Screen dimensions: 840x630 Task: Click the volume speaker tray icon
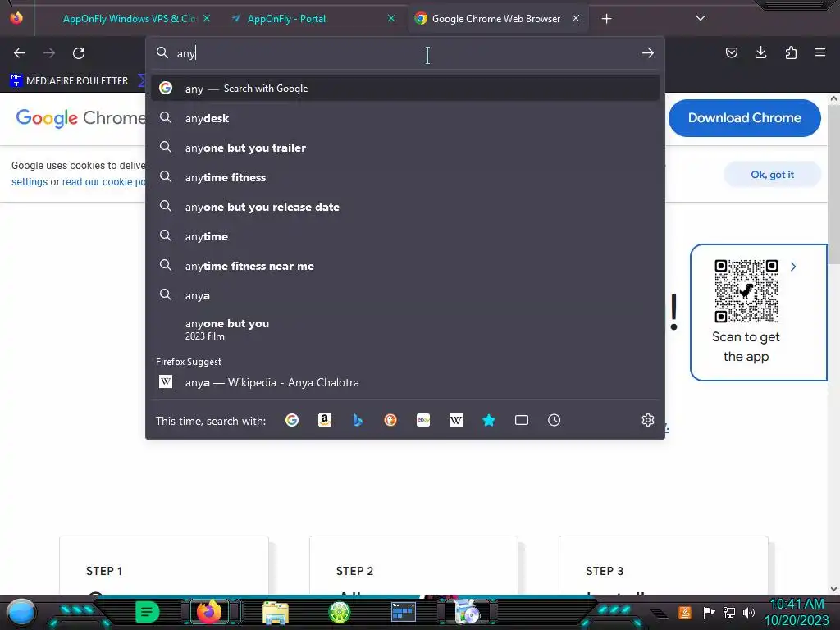(x=749, y=612)
